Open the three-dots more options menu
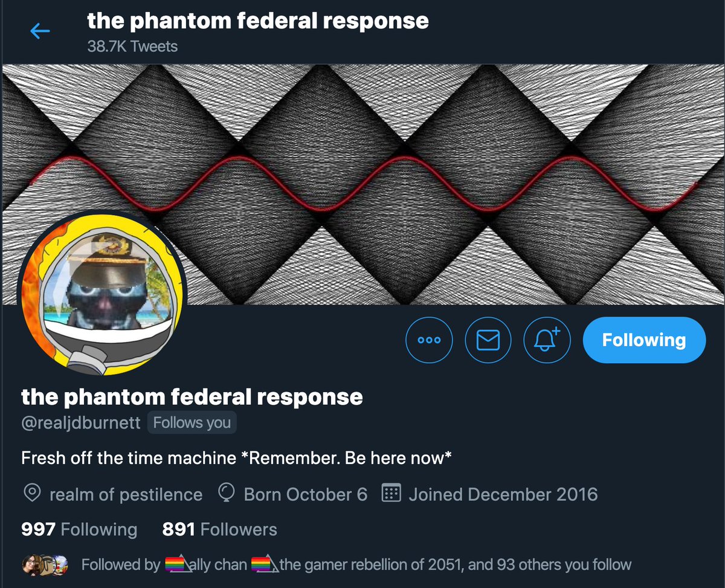 (429, 340)
